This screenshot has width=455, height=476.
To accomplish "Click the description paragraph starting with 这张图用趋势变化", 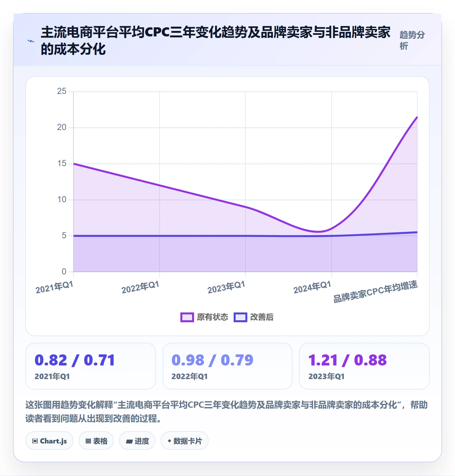I will pos(227,412).
